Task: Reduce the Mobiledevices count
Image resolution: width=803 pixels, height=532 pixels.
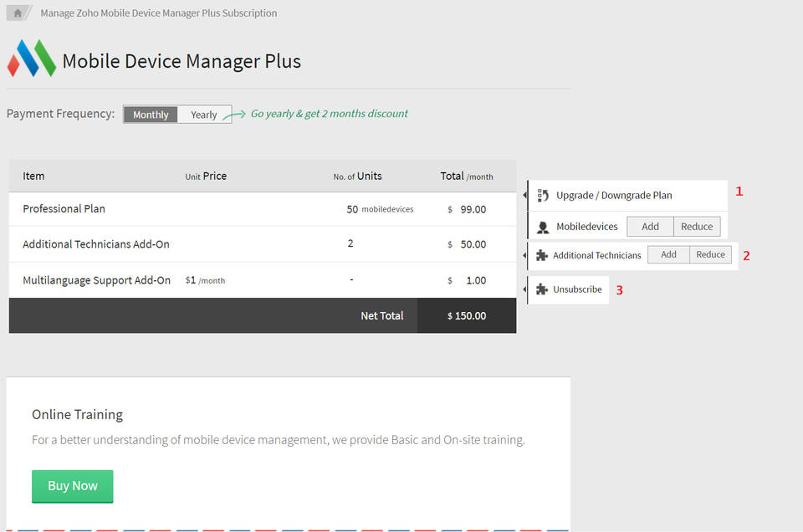Action: point(696,226)
